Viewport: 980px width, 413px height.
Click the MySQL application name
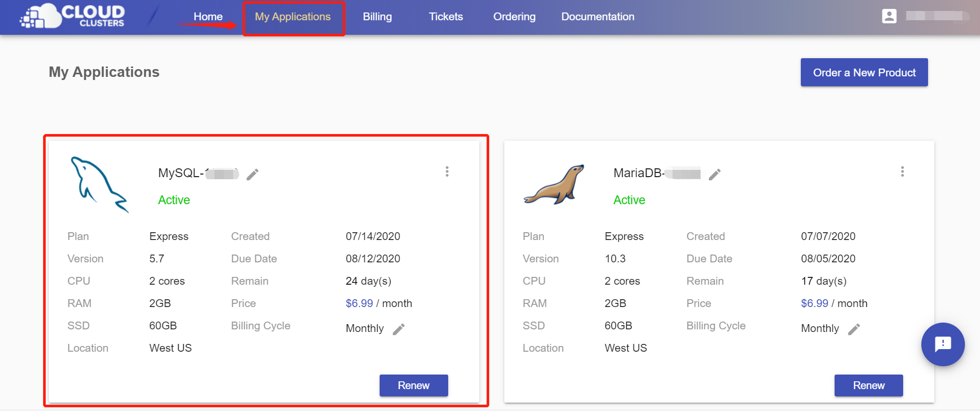198,173
